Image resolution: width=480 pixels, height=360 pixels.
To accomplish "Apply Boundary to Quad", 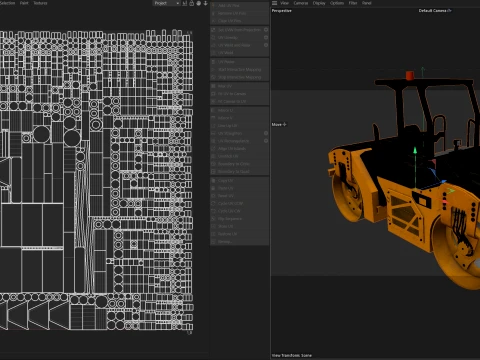I will click(x=239, y=172).
